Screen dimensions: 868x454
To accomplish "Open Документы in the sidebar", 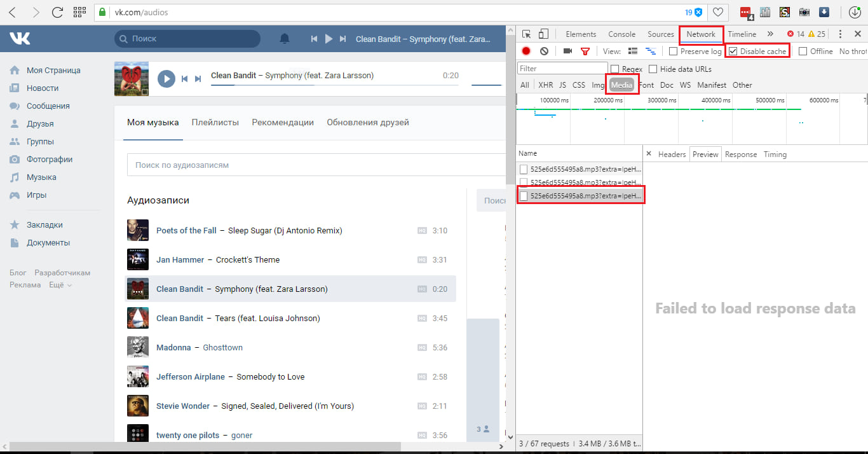I will click(48, 243).
